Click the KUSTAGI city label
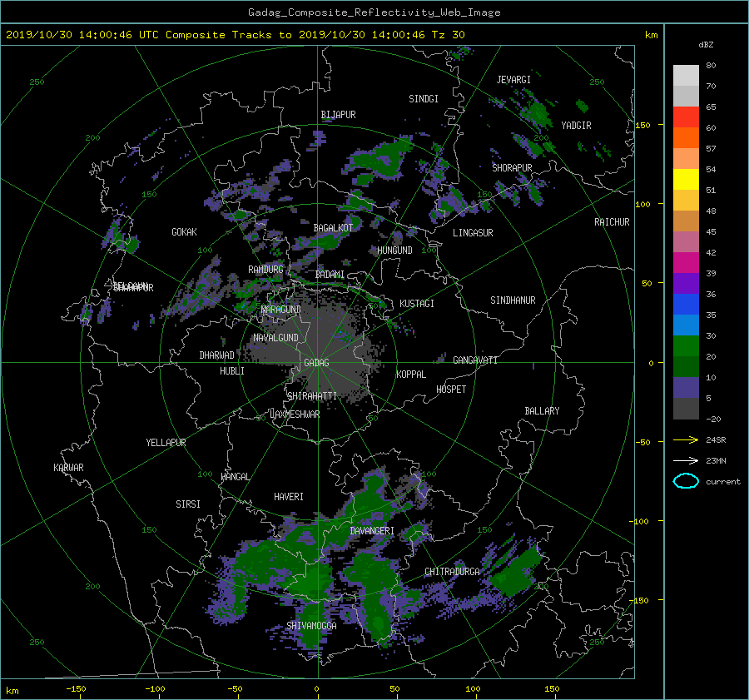Screen dimensions: 749x700 tap(417, 304)
